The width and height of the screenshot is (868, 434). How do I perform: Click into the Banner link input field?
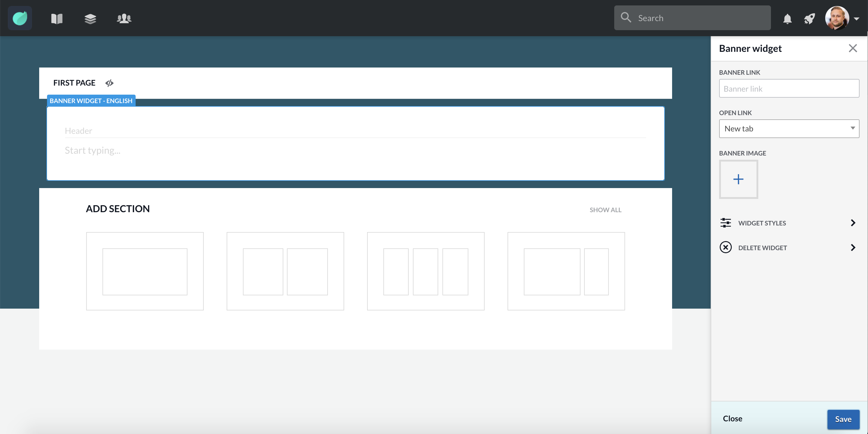789,89
